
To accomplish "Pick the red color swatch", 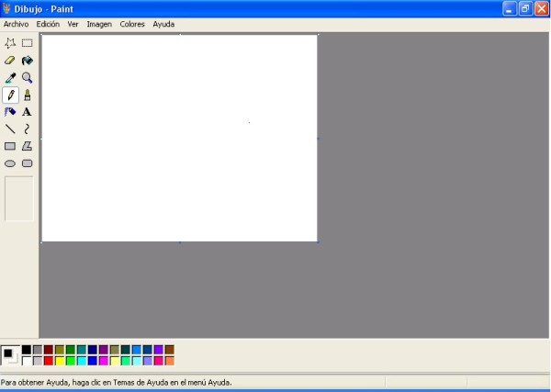I will tap(49, 361).
